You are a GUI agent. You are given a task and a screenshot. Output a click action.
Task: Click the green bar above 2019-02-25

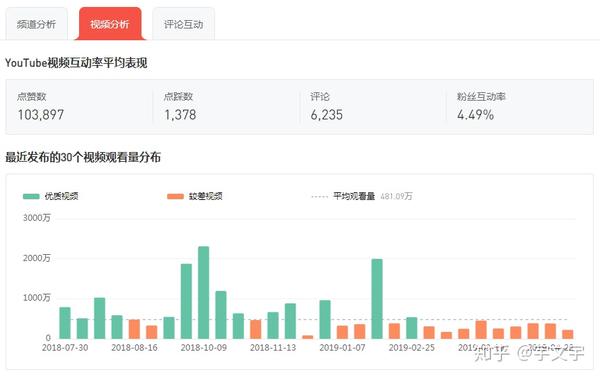pyautogui.click(x=412, y=328)
